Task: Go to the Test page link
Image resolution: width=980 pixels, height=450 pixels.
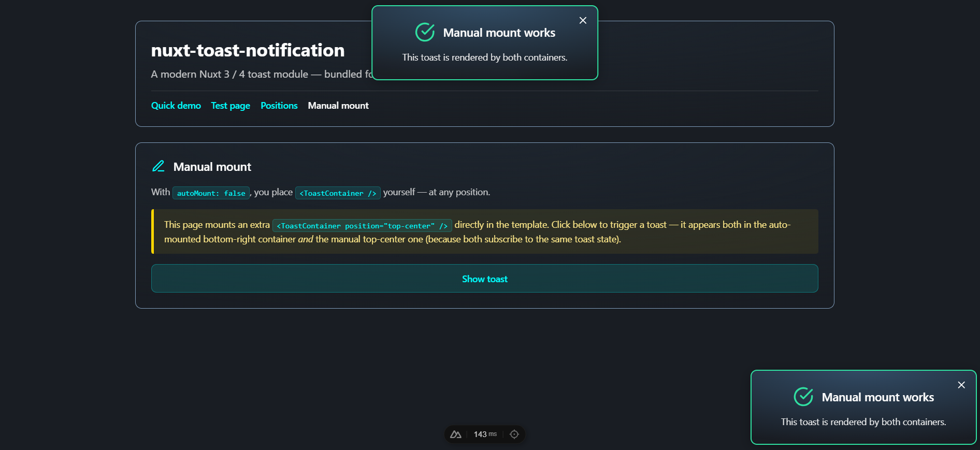Action: [230, 106]
